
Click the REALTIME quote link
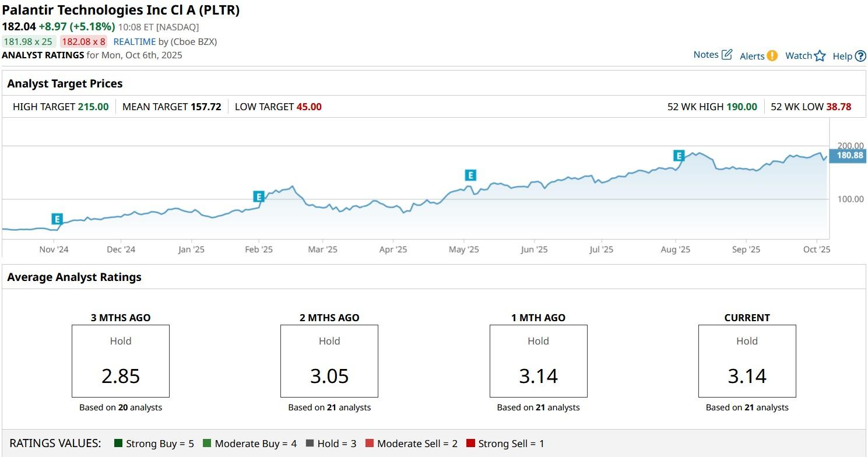point(134,41)
